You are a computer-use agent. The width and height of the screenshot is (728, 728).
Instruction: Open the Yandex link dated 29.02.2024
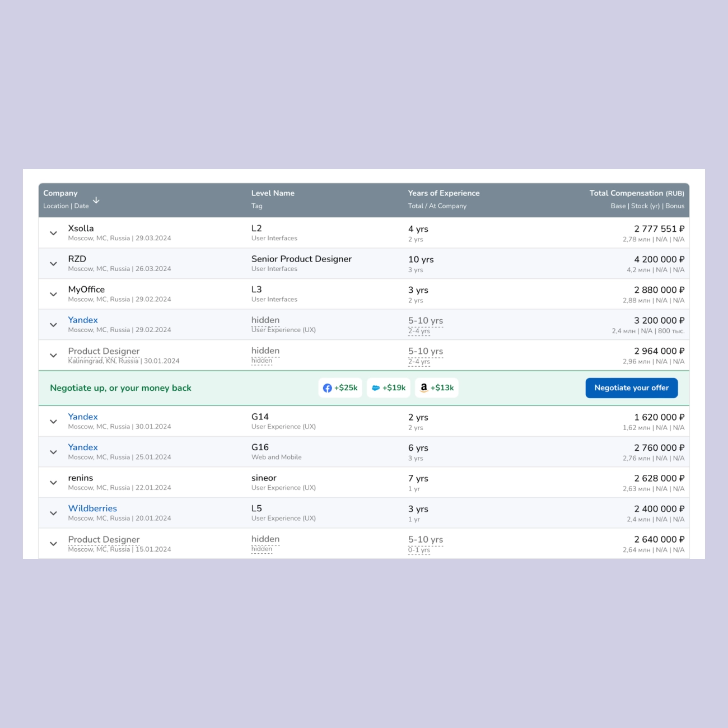83,320
